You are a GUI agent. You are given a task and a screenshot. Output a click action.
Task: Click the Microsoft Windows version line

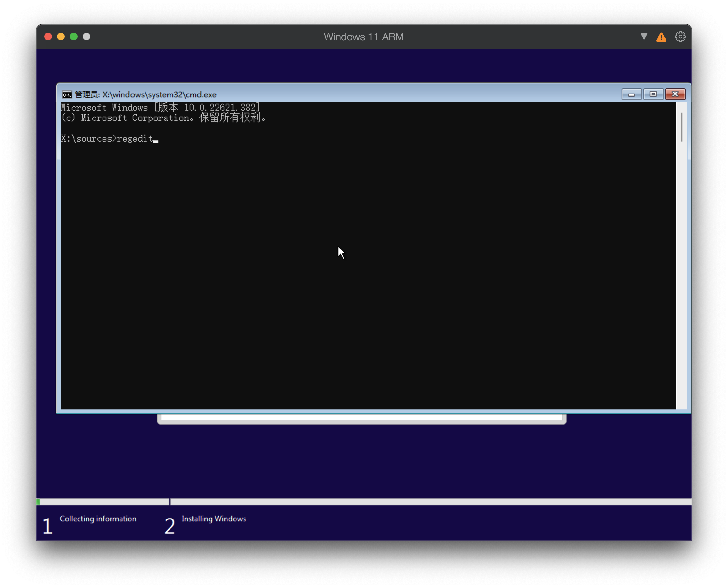(160, 108)
